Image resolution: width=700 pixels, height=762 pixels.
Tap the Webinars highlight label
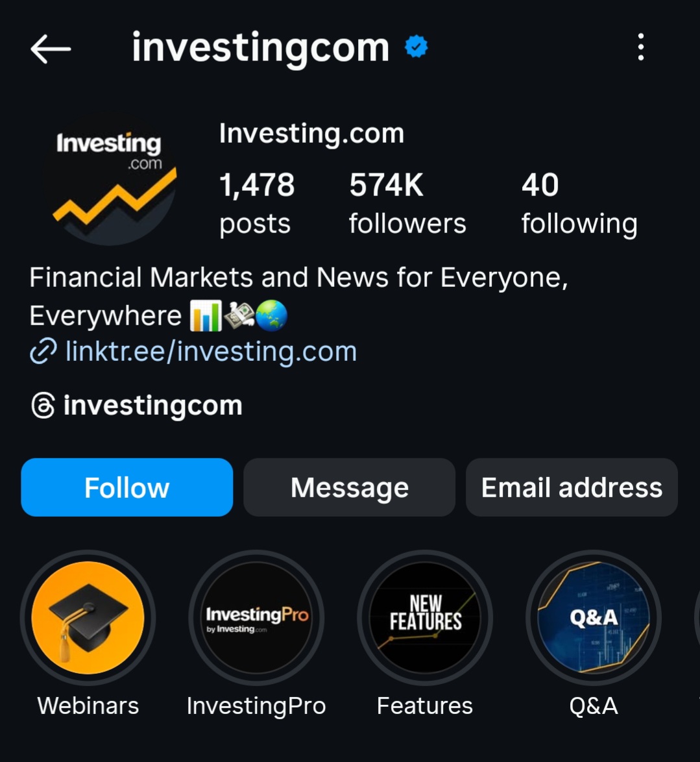88,706
